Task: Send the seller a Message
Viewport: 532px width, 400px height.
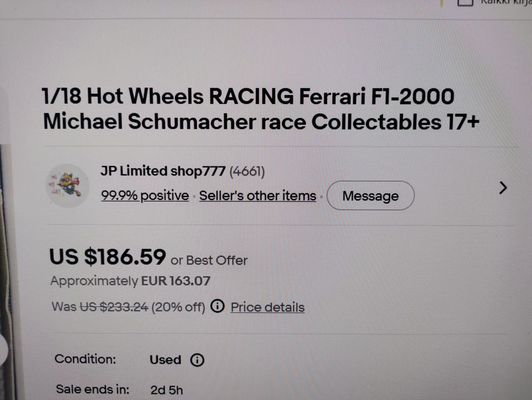Action: [x=370, y=196]
